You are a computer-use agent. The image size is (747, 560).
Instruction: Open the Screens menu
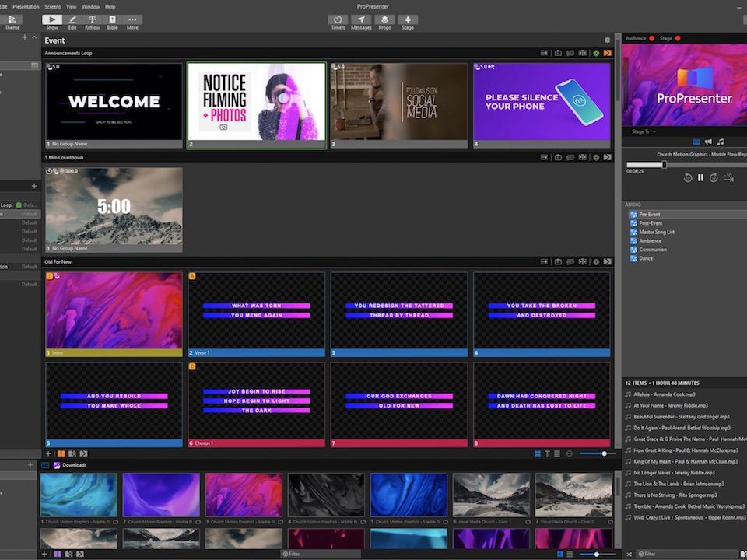tap(52, 6)
